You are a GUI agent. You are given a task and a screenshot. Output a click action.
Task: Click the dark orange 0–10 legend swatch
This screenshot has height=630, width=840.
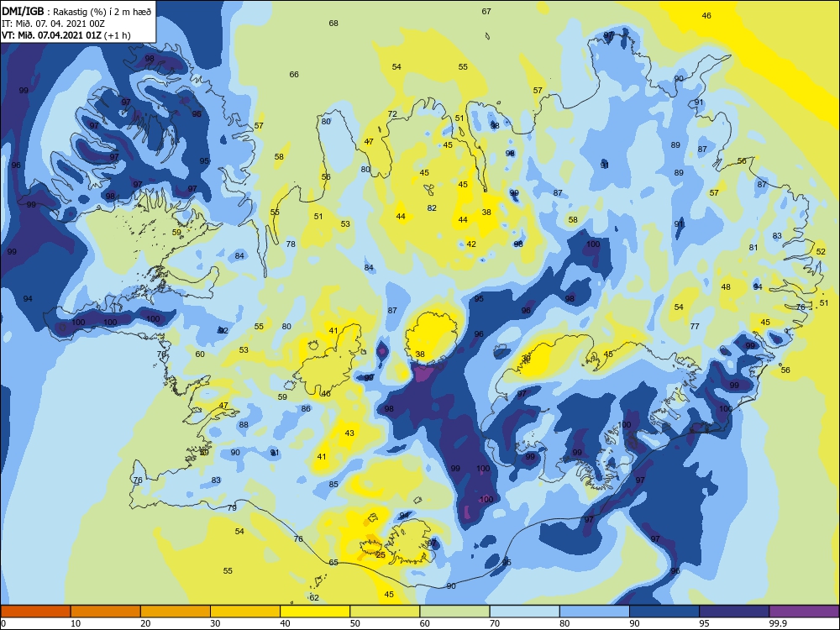click(x=35, y=612)
